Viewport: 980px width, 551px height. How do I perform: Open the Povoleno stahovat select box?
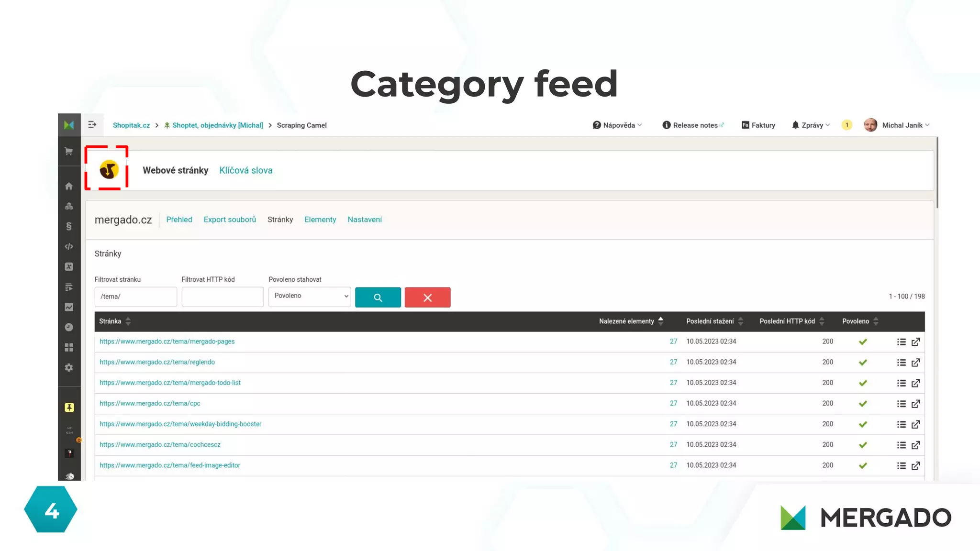tap(310, 297)
